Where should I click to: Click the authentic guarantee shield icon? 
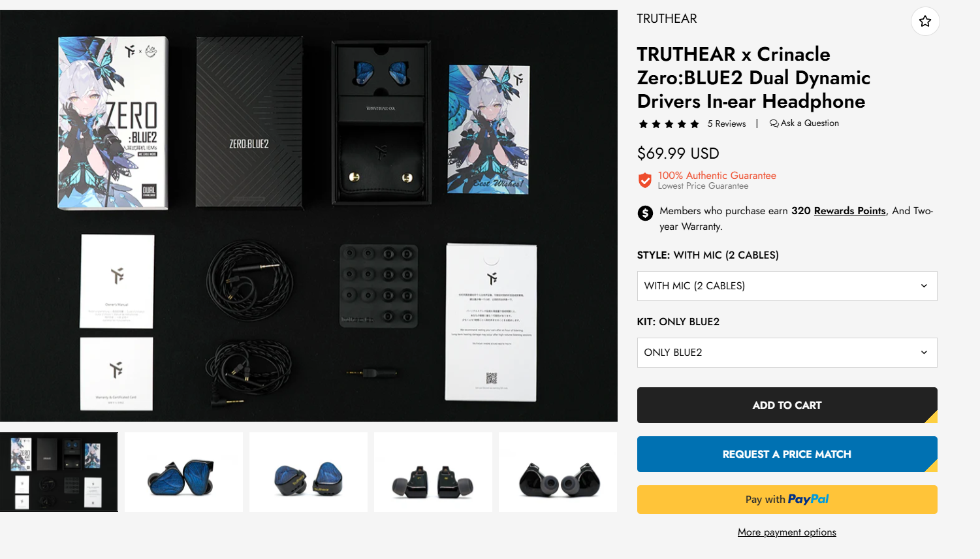point(645,180)
